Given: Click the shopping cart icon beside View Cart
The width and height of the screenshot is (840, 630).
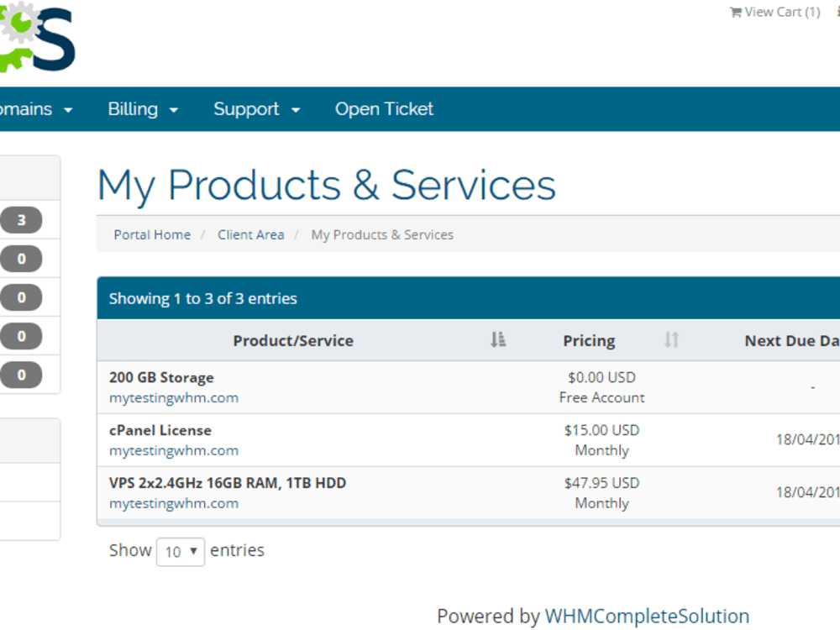Looking at the screenshot, I should [x=738, y=12].
